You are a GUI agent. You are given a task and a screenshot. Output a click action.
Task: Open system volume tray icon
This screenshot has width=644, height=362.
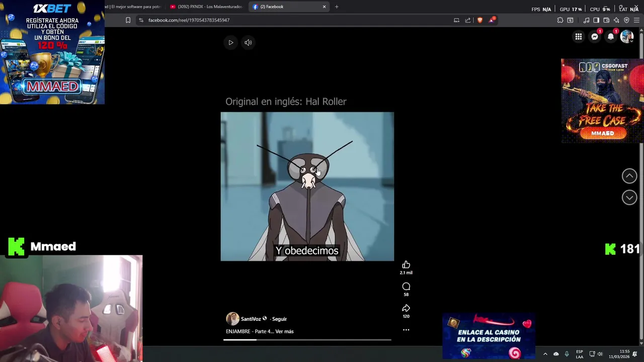[x=600, y=354]
